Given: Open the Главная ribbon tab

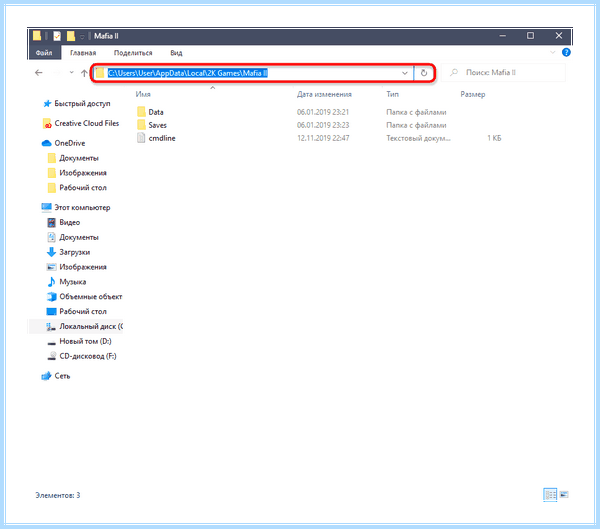Looking at the screenshot, I should (x=83, y=53).
